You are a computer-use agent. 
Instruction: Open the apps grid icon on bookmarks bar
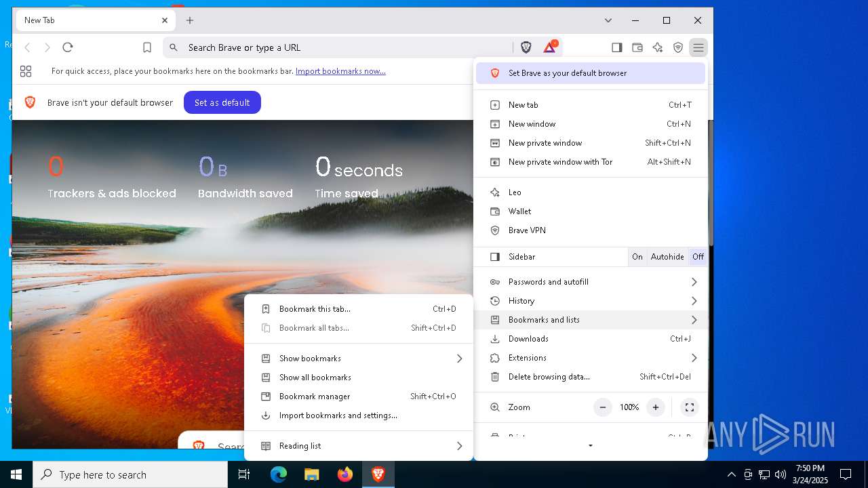click(26, 71)
